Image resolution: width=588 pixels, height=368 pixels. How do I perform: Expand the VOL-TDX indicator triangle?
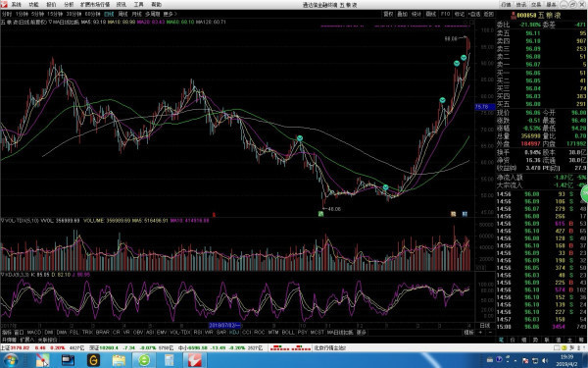pyautogui.click(x=2, y=221)
